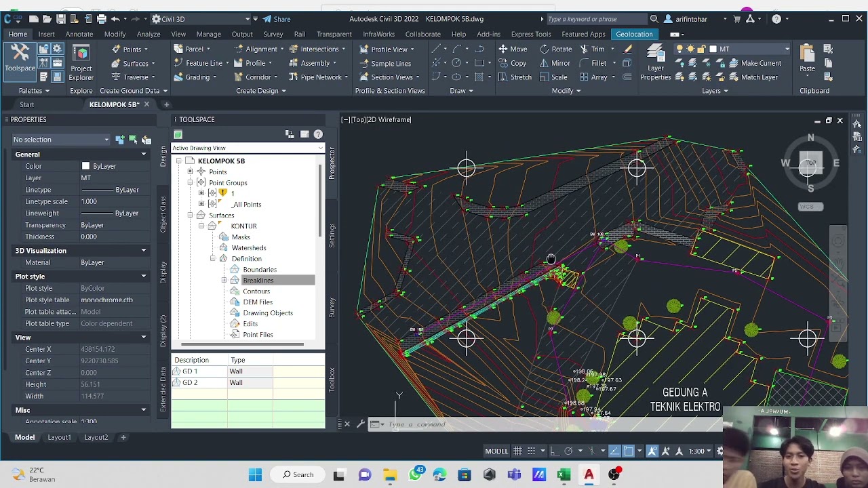Click Make Current layer button
Viewport: 868px width, 488px height.
pyautogui.click(x=754, y=63)
